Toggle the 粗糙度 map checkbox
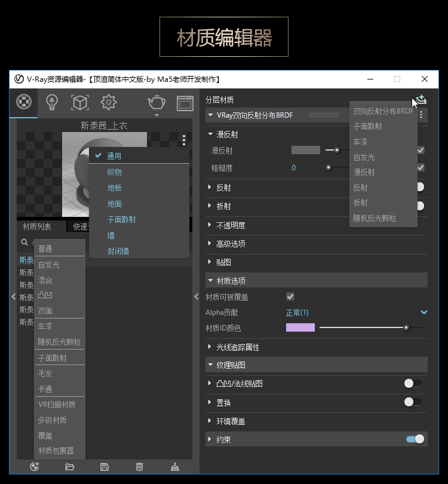448x484 pixels. pyautogui.click(x=421, y=168)
